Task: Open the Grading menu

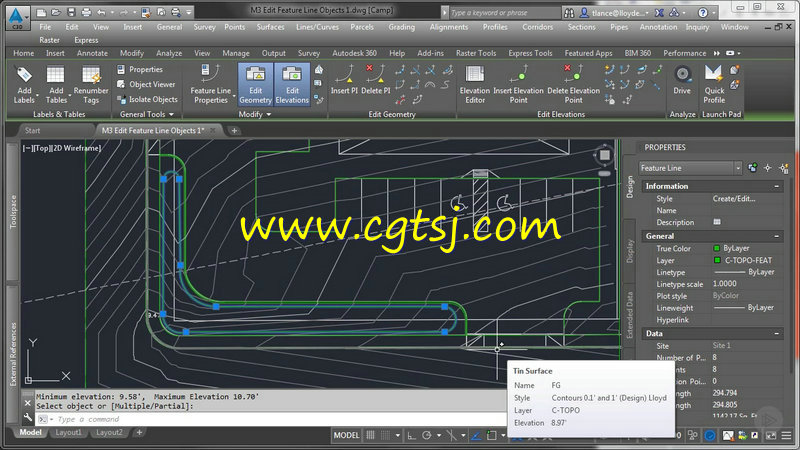Action: coord(402,27)
